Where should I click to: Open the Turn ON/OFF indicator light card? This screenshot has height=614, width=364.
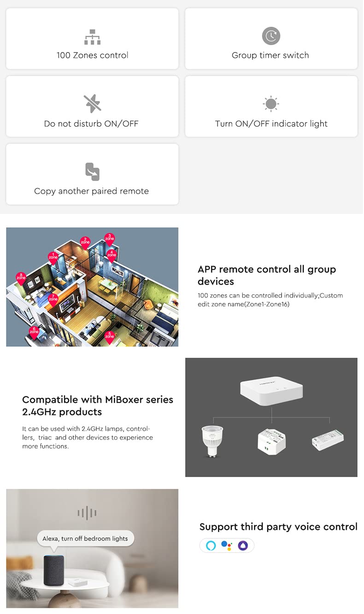271,106
